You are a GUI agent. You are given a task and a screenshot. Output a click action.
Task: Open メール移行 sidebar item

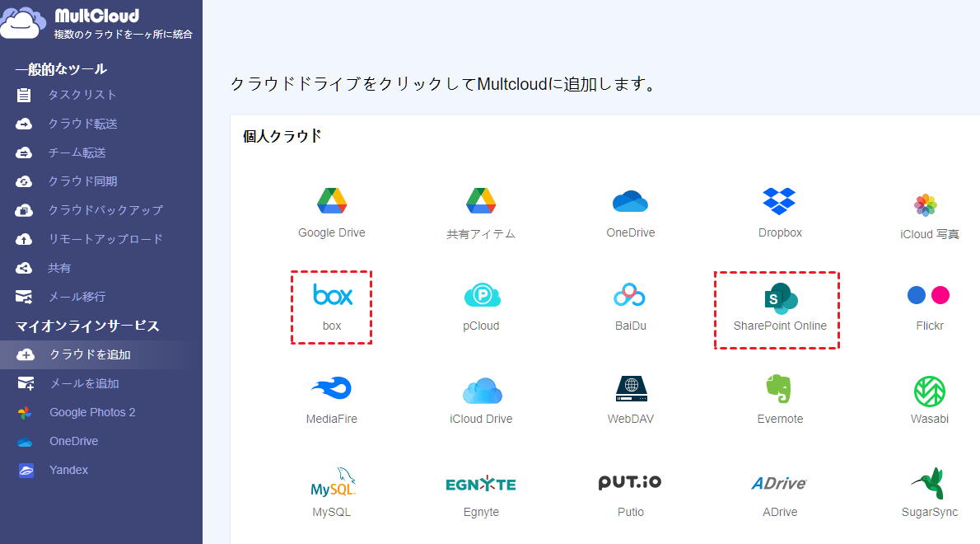pyautogui.click(x=77, y=297)
